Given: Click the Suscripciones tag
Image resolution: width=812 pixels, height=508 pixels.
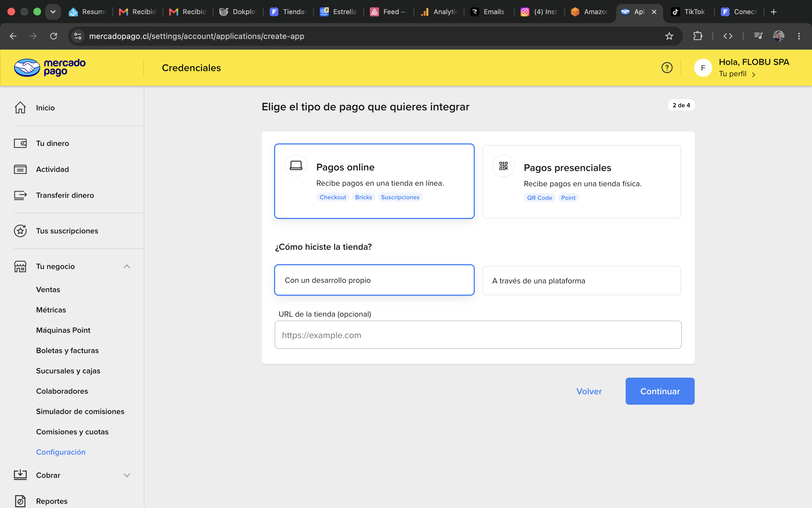Looking at the screenshot, I should [400, 197].
